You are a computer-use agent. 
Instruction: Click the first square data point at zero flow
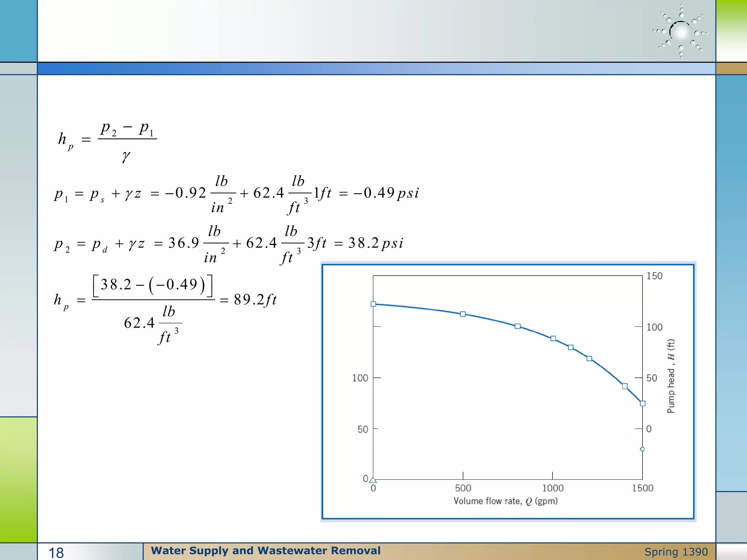(373, 304)
